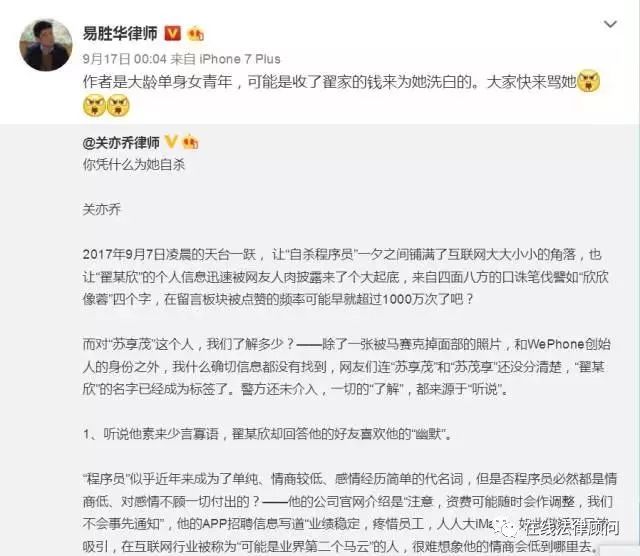Open the @关亦乔律师 mention link
640x556 pixels.
[x=121, y=143]
